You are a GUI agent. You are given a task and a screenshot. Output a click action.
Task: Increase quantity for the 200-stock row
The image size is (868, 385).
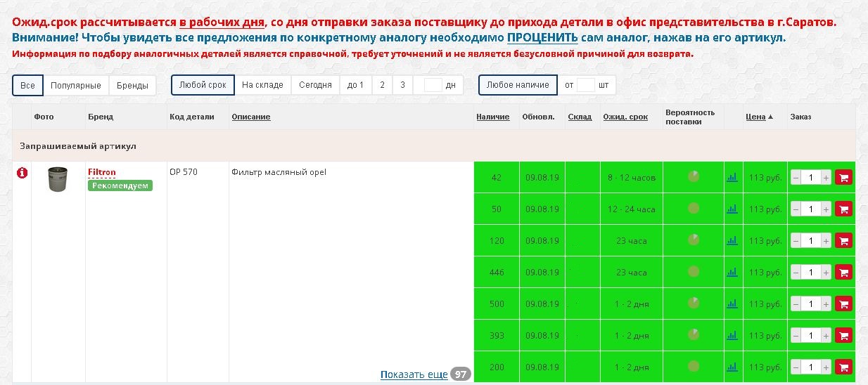click(826, 367)
